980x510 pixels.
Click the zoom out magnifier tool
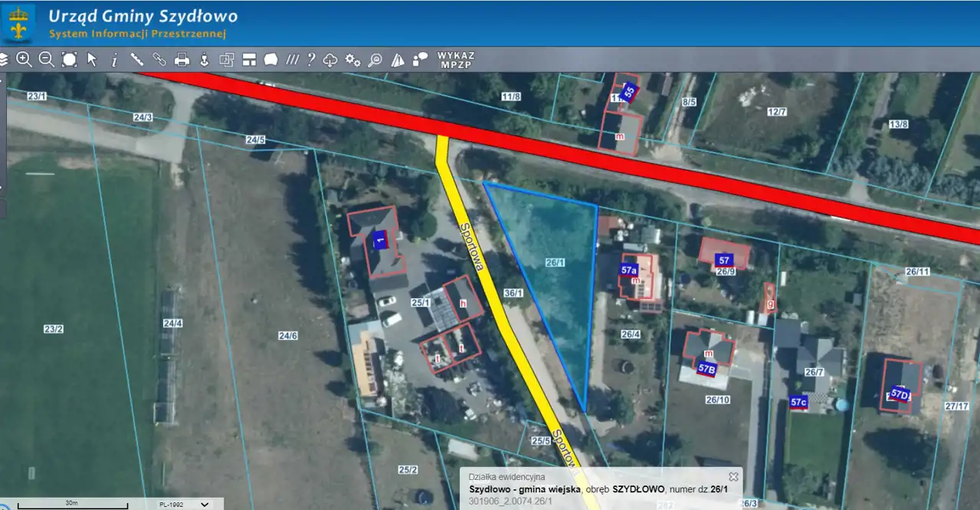pyautogui.click(x=47, y=60)
